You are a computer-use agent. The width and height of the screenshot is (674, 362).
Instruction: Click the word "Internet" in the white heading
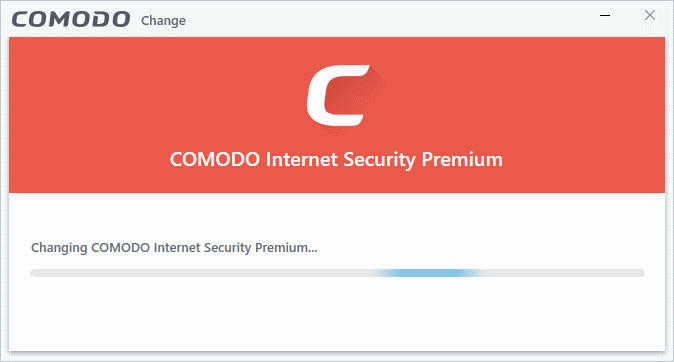[x=302, y=160]
